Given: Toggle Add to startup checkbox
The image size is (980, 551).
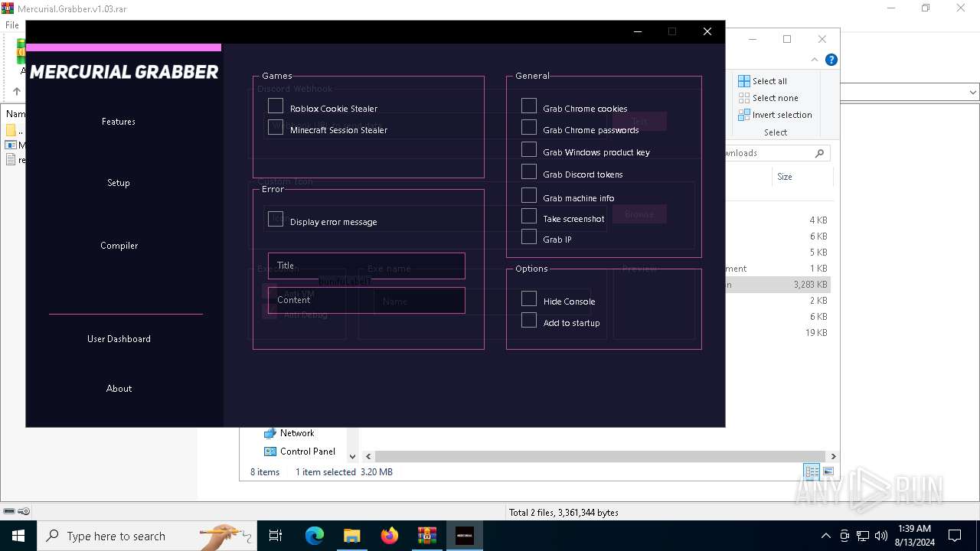Looking at the screenshot, I should point(529,320).
